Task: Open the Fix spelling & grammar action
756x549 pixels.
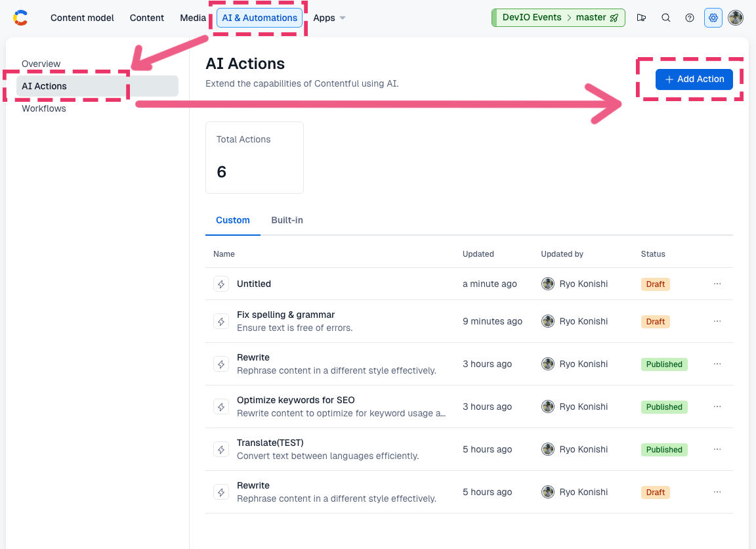Action: tap(285, 315)
